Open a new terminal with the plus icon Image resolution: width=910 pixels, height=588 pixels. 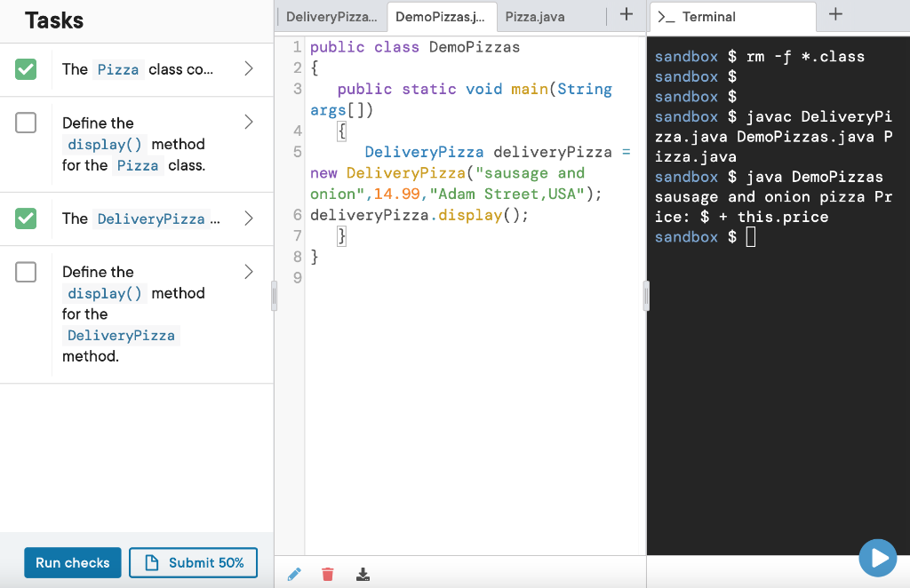click(836, 14)
